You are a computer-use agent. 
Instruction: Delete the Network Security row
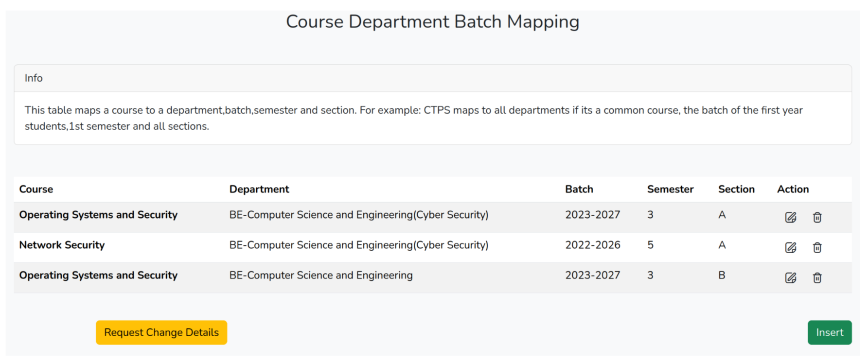pos(817,247)
